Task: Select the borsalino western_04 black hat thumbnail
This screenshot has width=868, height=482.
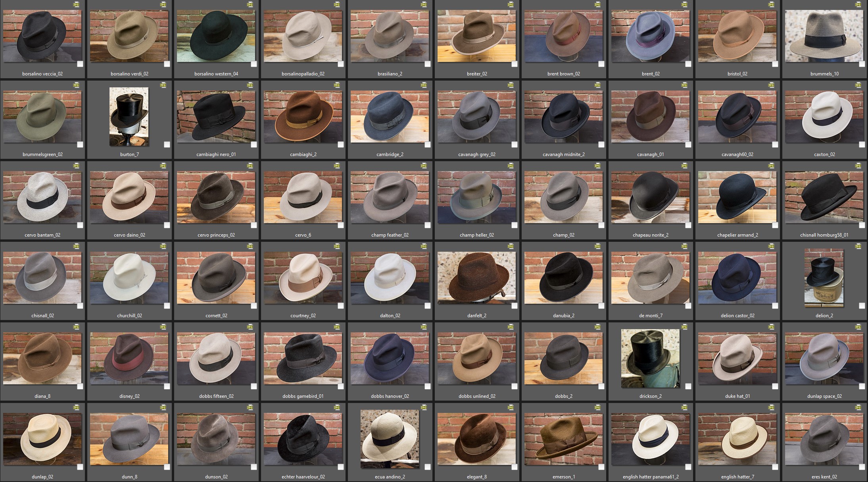Action: [x=216, y=36]
